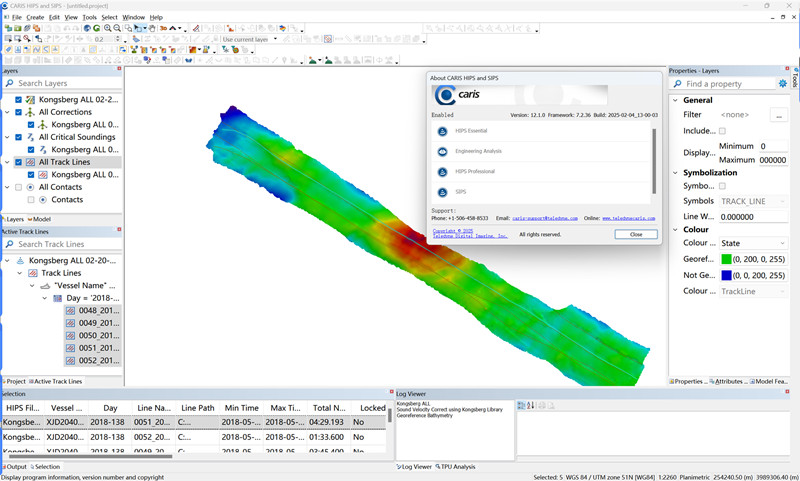Click the Log Viewer panel pin icon
The width and height of the screenshot is (800, 481).
click(x=787, y=392)
